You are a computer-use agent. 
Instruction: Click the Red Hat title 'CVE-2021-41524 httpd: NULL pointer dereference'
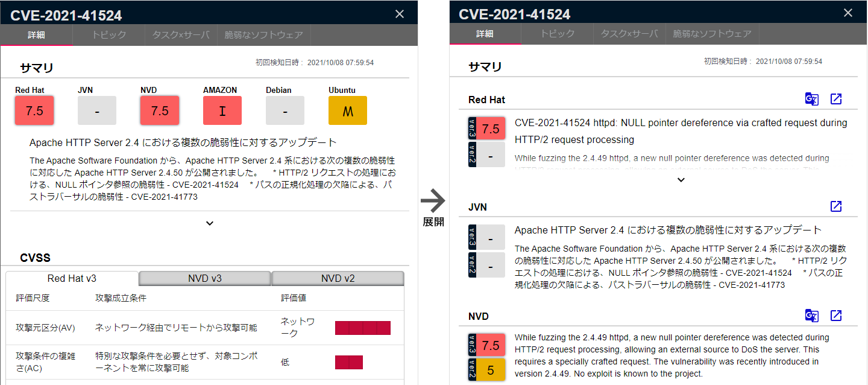tap(681, 131)
